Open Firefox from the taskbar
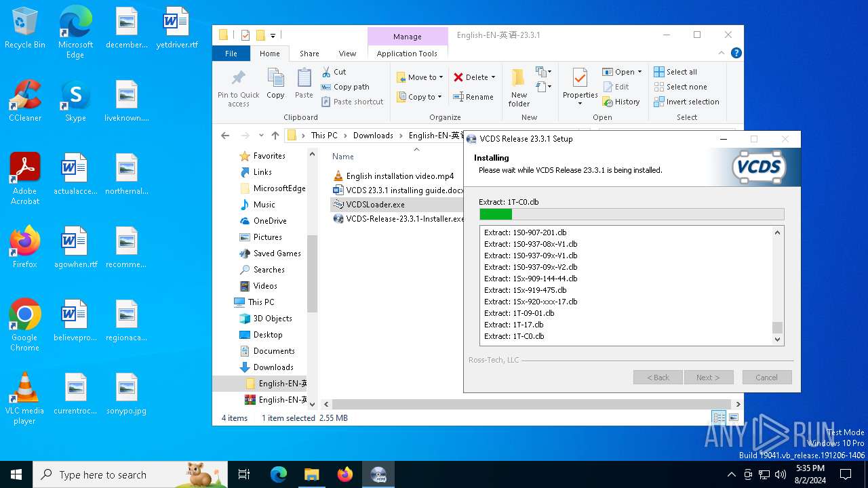Image resolution: width=868 pixels, height=488 pixels. coord(345,474)
